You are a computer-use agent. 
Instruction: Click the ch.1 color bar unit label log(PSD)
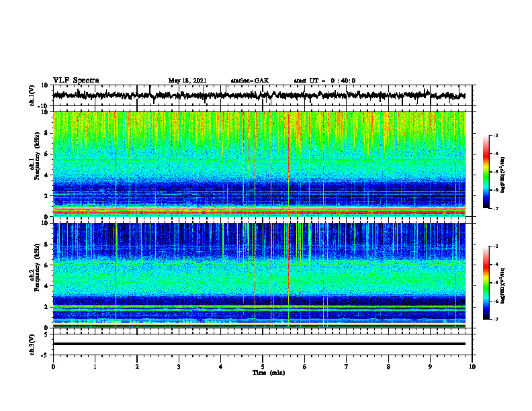tap(503, 175)
